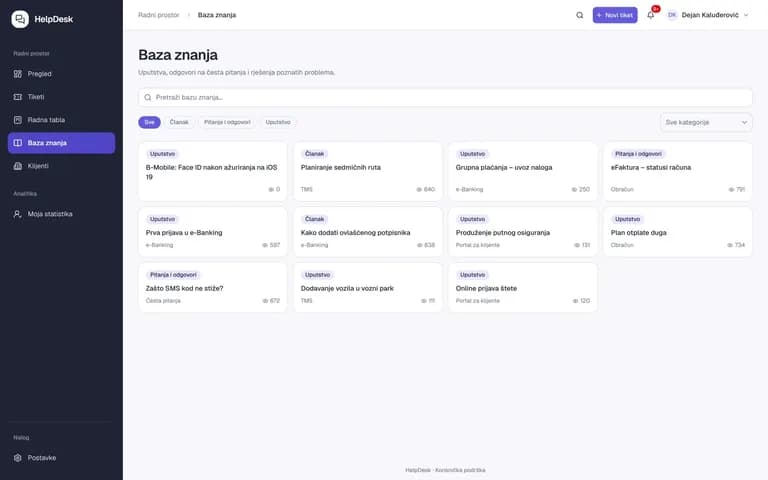Open Radna tabla in the sidebar
Image resolution: width=768 pixels, height=480 pixels.
pos(61,120)
